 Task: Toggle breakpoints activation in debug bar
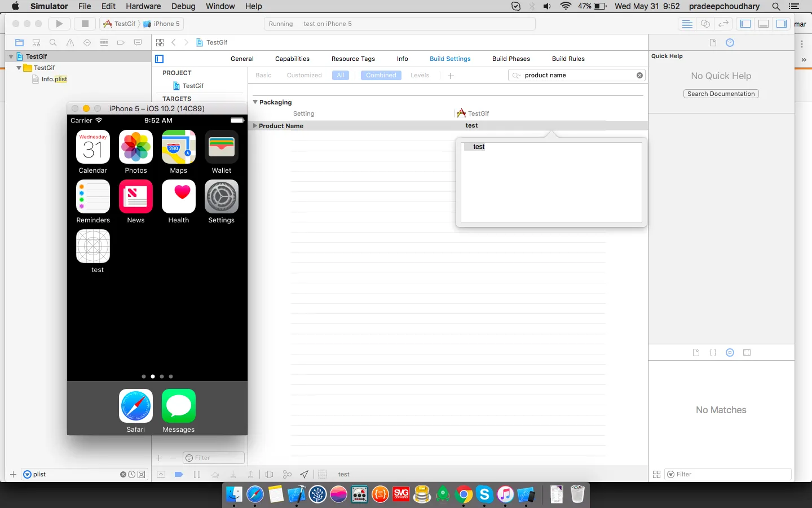[179, 475]
